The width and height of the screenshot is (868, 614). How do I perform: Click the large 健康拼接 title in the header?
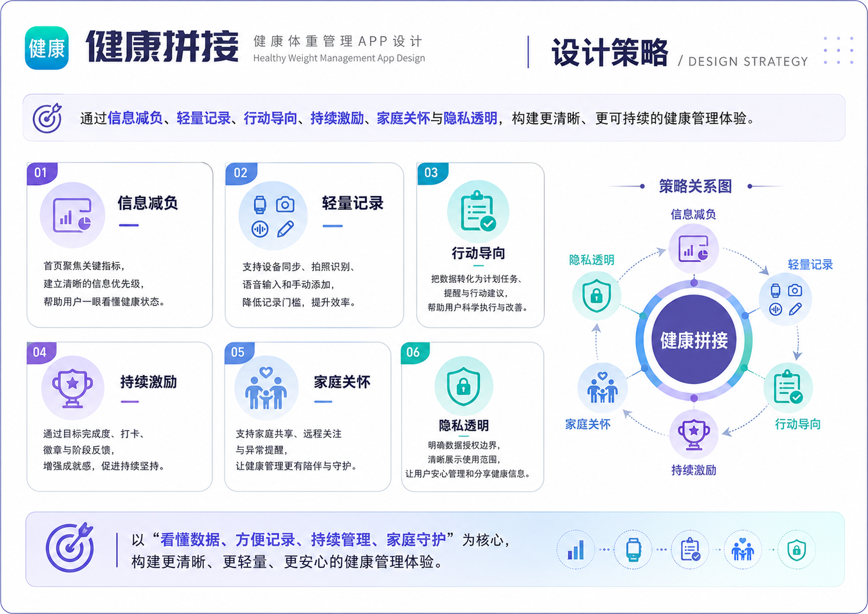(x=162, y=47)
